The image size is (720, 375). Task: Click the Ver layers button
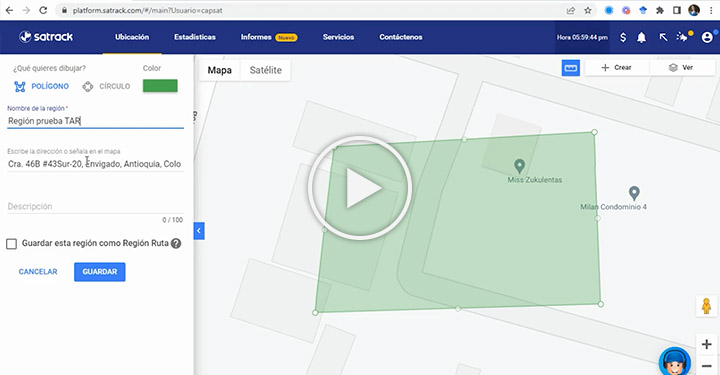click(x=681, y=67)
